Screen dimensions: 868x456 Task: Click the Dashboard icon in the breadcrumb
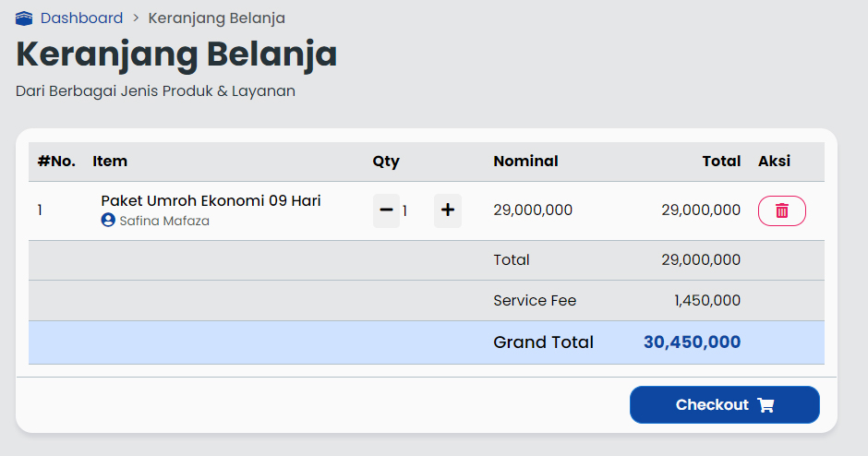click(x=24, y=18)
